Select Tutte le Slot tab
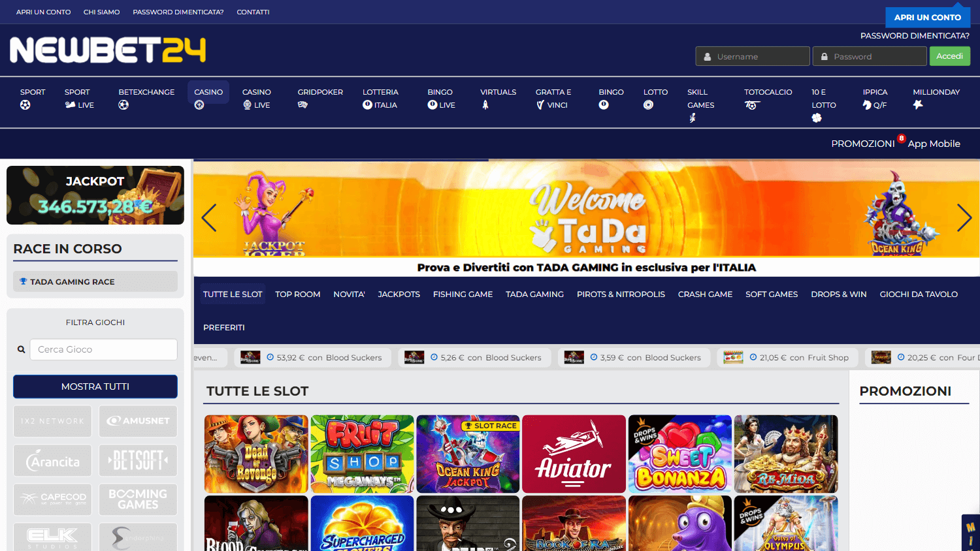Image resolution: width=980 pixels, height=551 pixels. [x=233, y=294]
